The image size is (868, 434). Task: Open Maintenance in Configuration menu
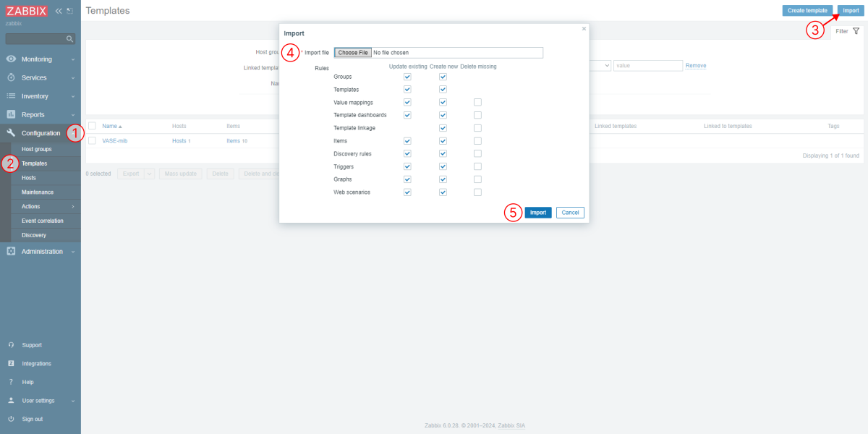click(x=38, y=192)
